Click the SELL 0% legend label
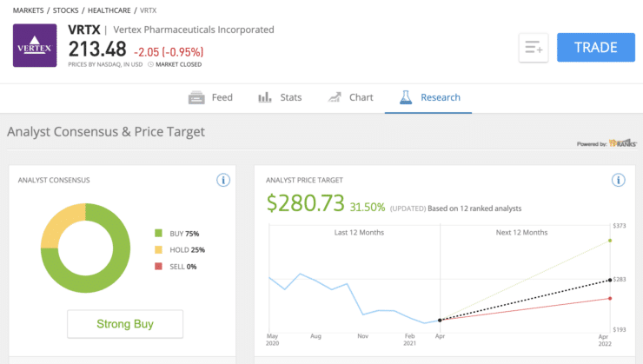 (183, 267)
